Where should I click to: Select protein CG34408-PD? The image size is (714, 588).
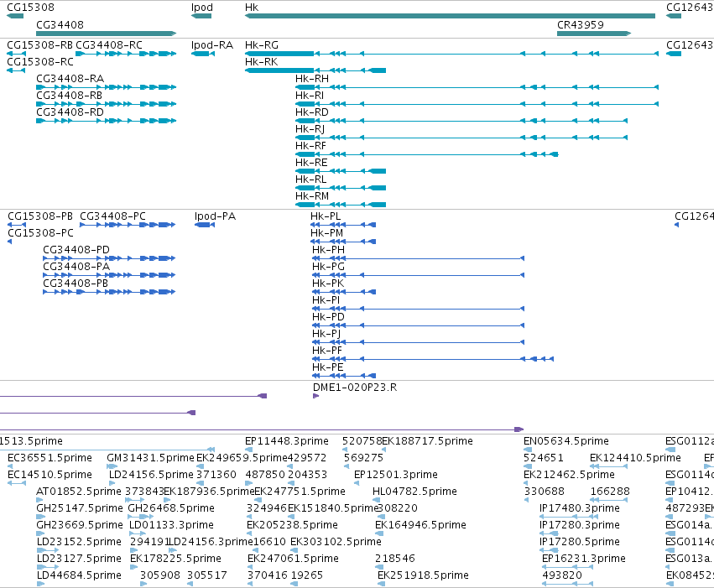109,258
